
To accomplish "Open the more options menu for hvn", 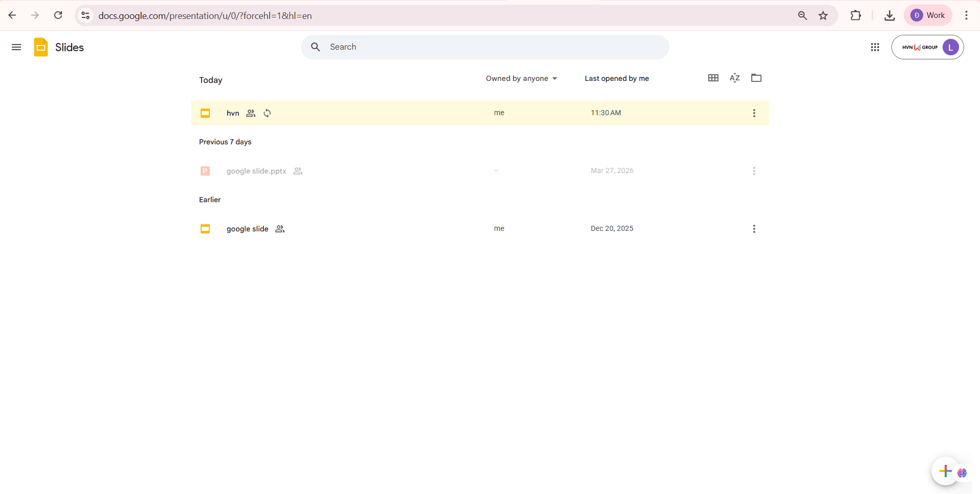I will pos(753,113).
